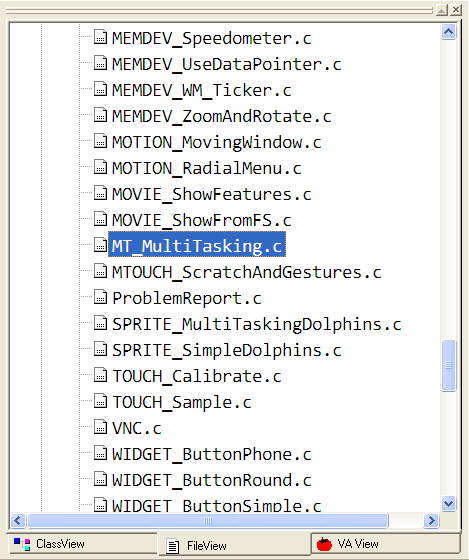Click the file icon beside ProblemReport.c
Image resolution: width=469 pixels, height=560 pixels.
(100, 297)
